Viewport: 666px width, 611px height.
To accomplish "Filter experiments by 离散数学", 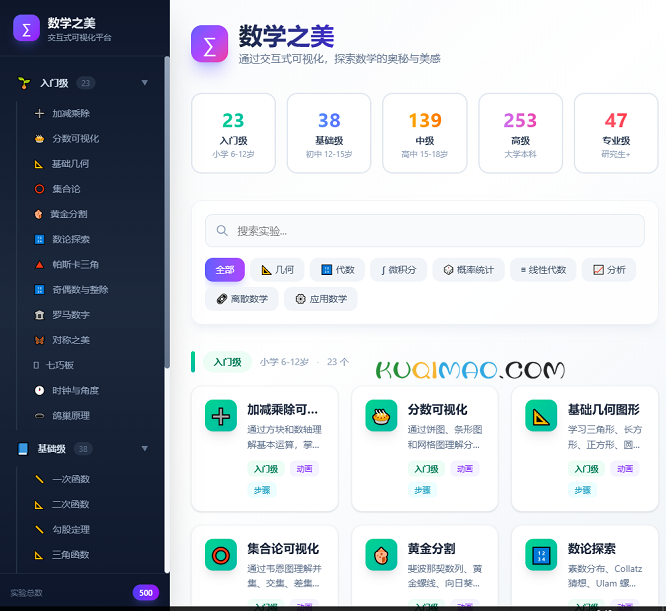I will [242, 299].
